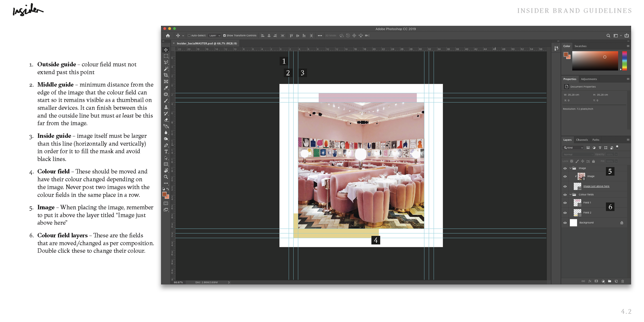Uncheck Show Transform Controls
The image size is (644, 322).
(224, 36)
